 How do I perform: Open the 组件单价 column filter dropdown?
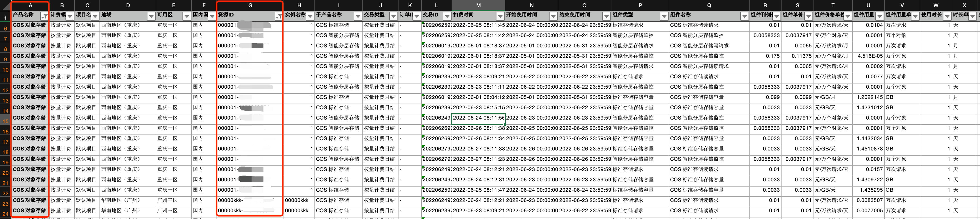tap(809, 16)
